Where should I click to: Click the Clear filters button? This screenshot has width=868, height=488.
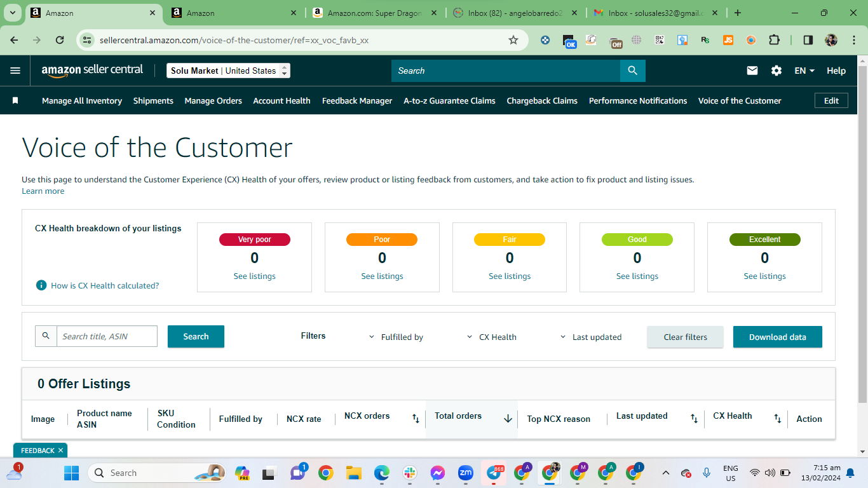click(x=685, y=337)
